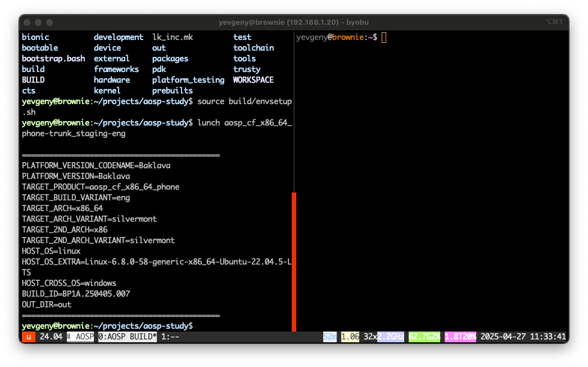This screenshot has height=367, width=588.
Task: Click the 32x CPU count indicator
Action: pyautogui.click(x=370, y=337)
